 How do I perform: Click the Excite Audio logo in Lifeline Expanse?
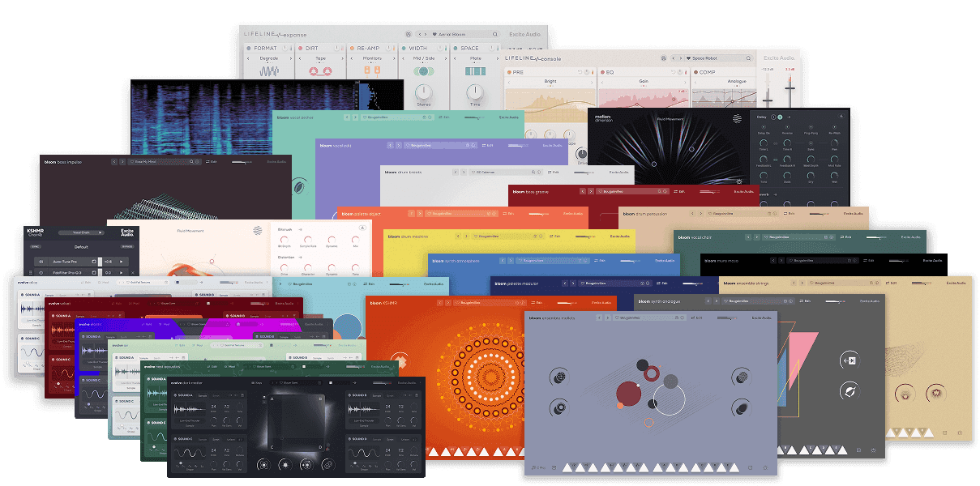tap(527, 35)
